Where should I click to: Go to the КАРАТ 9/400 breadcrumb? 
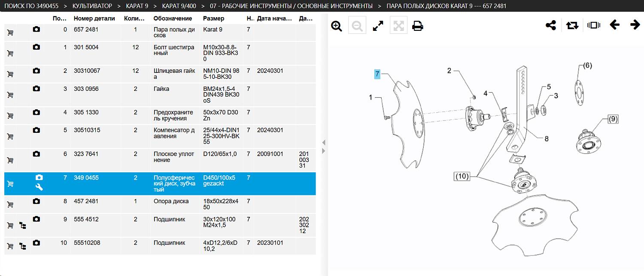coord(179,6)
